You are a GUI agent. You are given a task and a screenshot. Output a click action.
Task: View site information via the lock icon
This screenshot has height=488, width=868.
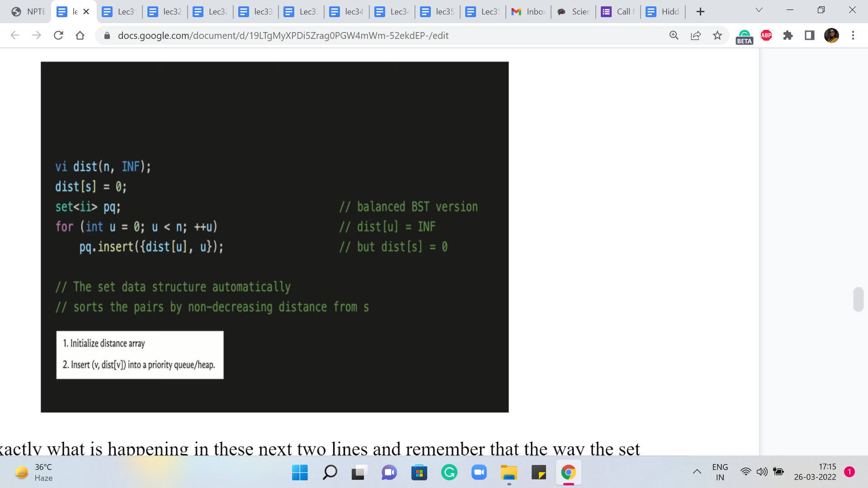coord(107,36)
